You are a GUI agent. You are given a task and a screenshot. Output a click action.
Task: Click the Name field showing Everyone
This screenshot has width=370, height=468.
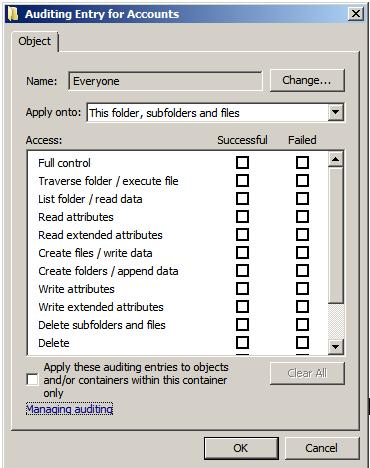165,81
